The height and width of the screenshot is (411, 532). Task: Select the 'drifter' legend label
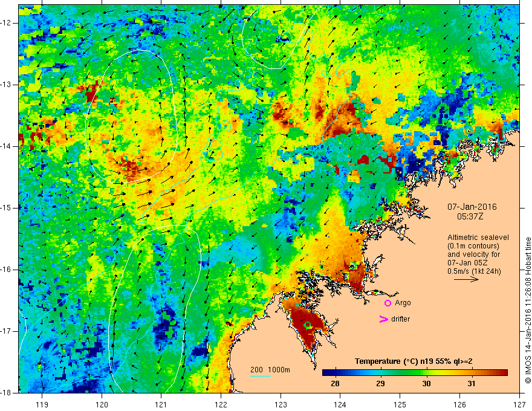point(400,319)
